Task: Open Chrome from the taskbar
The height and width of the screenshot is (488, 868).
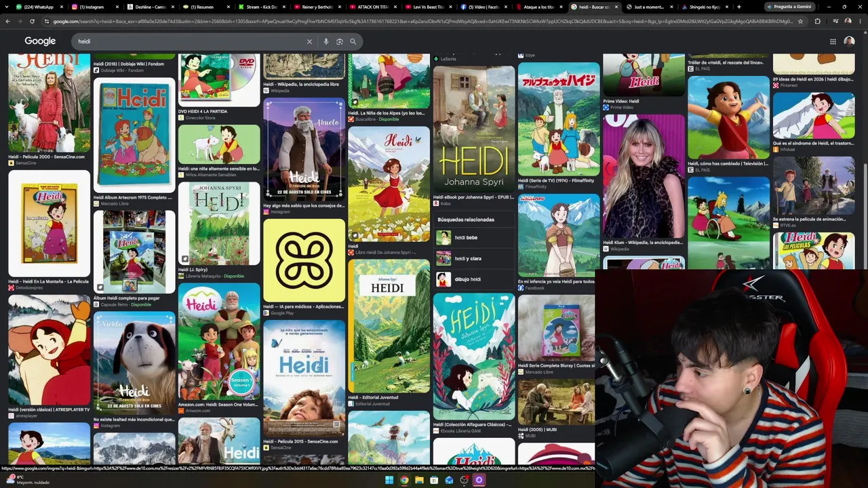Action: (x=404, y=480)
